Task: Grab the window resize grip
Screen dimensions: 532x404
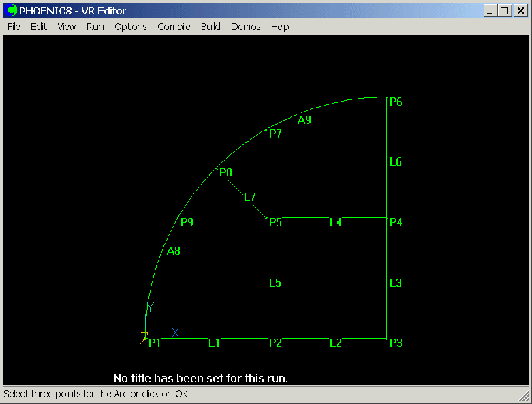Action: 524,396
